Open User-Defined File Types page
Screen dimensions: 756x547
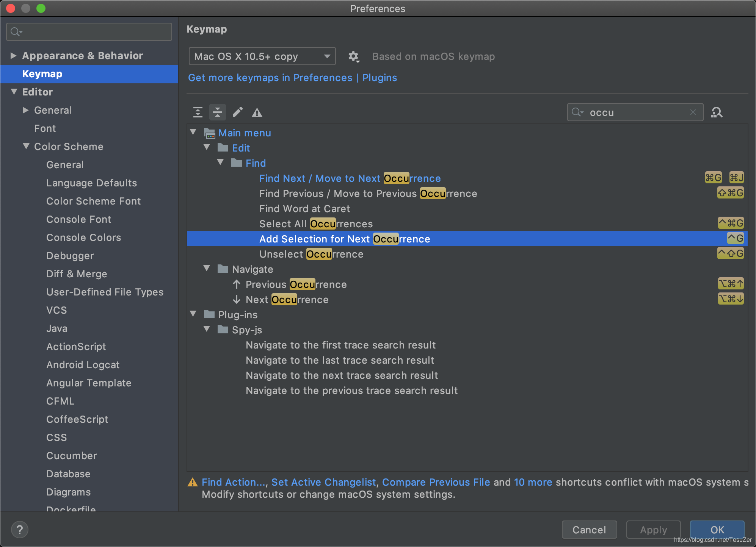[105, 292]
